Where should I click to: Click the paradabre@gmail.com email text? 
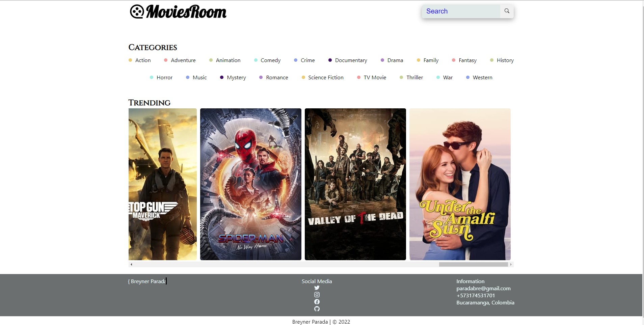(x=483, y=288)
